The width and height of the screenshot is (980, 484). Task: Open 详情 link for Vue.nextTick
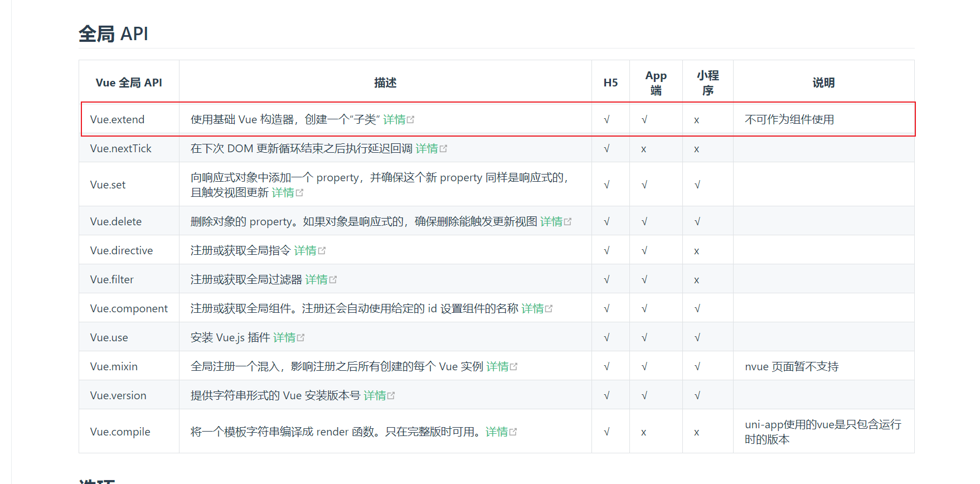pyautogui.click(x=426, y=148)
